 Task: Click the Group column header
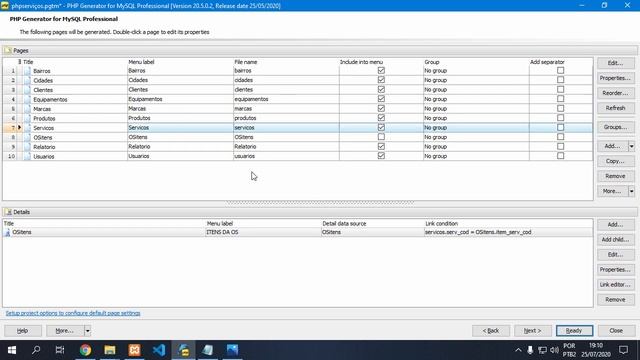432,62
